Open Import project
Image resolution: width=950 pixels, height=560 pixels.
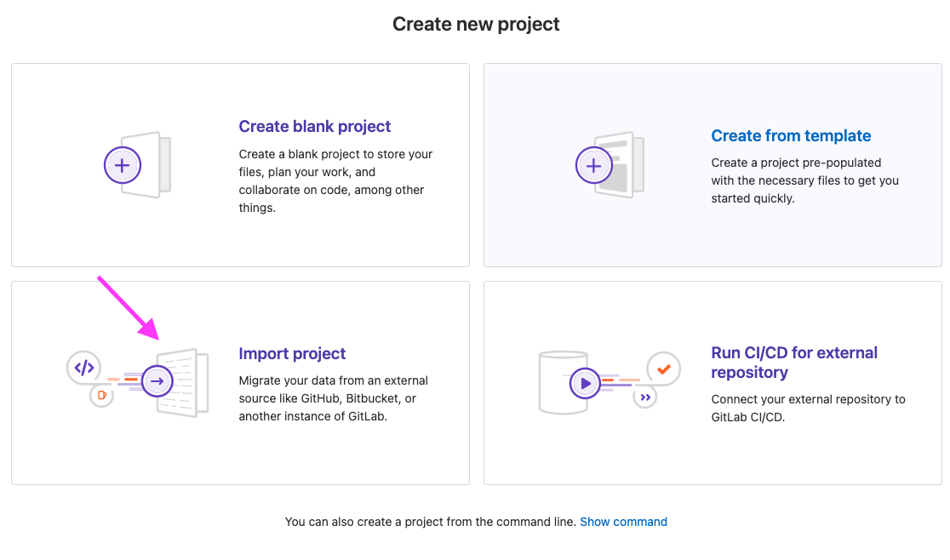tap(292, 353)
